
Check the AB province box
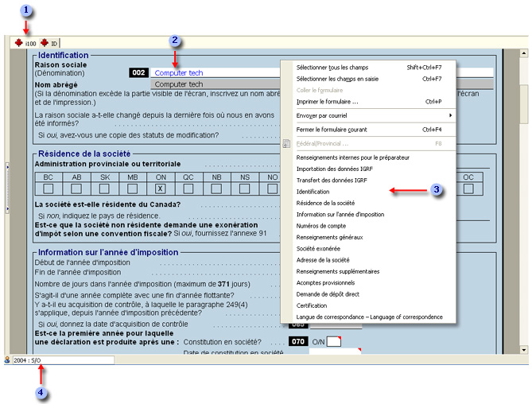pyautogui.click(x=76, y=188)
